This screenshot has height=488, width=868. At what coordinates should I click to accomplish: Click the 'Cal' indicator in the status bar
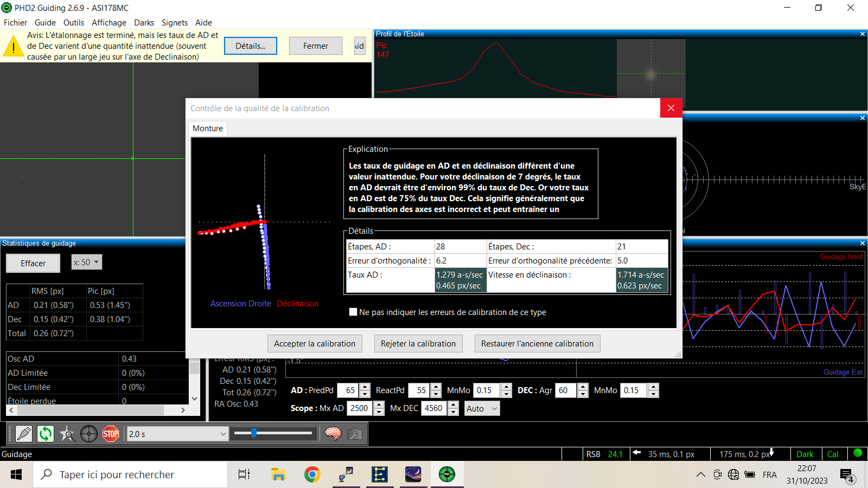coord(833,454)
